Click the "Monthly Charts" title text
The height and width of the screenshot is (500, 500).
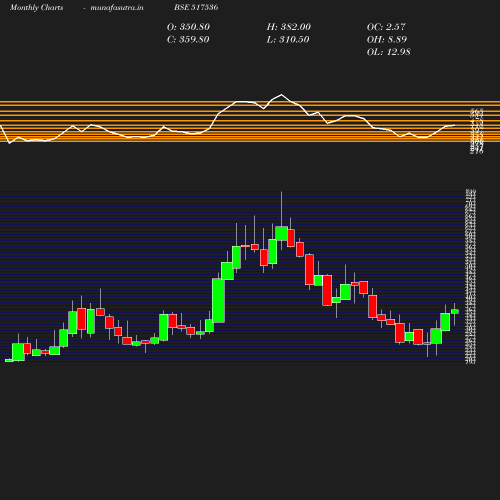coord(36,7)
